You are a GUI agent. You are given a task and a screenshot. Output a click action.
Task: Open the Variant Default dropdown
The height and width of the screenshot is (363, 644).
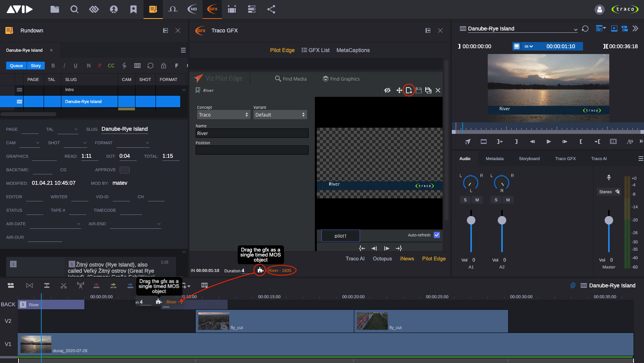click(x=280, y=115)
